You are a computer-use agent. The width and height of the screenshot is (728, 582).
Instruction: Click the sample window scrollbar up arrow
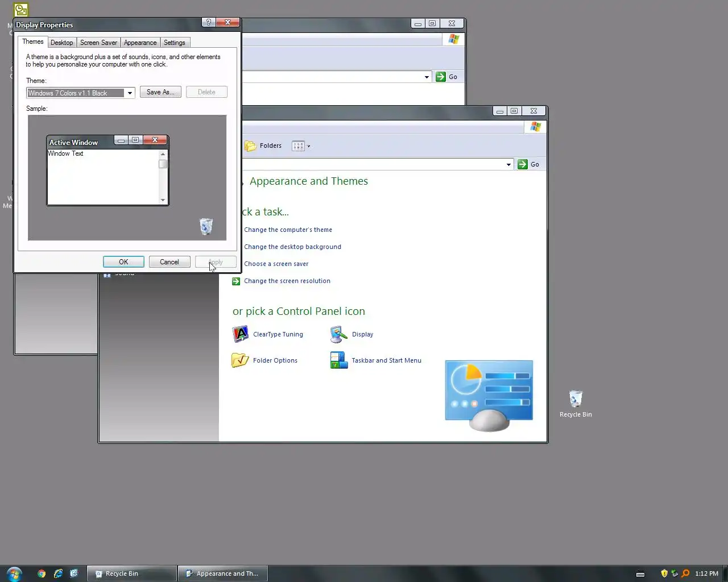[163, 154]
